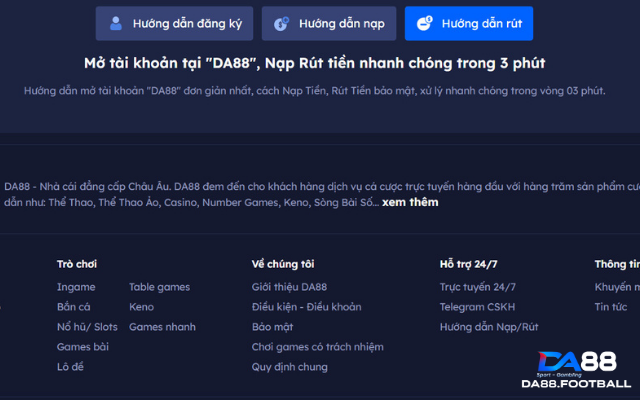
Task: Open the Tin tức link
Action: tap(611, 307)
